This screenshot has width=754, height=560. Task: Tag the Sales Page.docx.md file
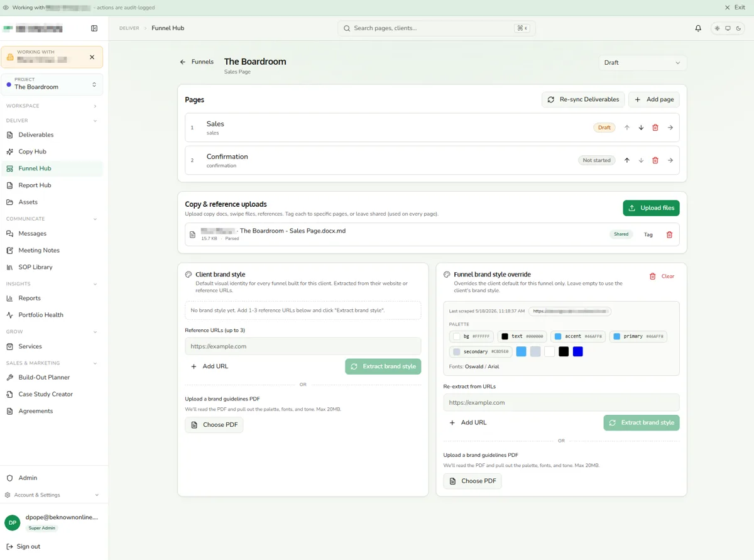pos(648,234)
